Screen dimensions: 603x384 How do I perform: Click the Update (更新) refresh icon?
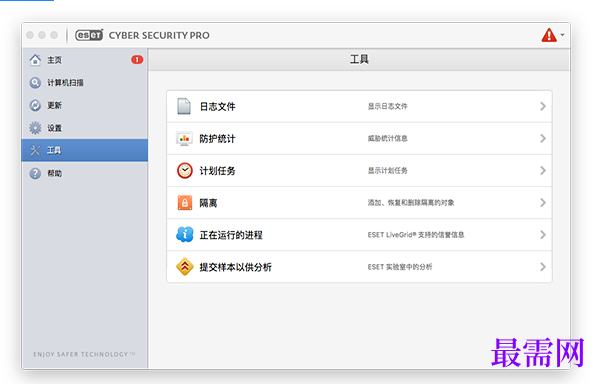35,105
